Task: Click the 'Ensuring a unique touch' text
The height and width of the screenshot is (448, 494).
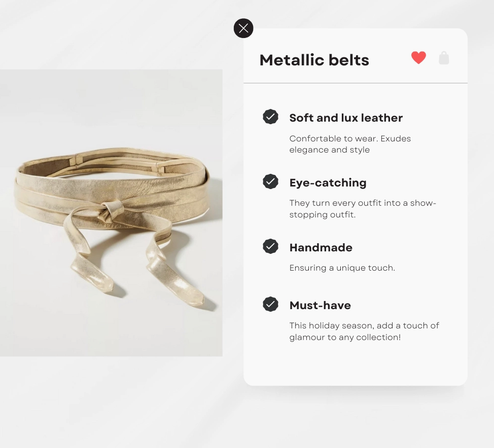Action: tap(342, 268)
